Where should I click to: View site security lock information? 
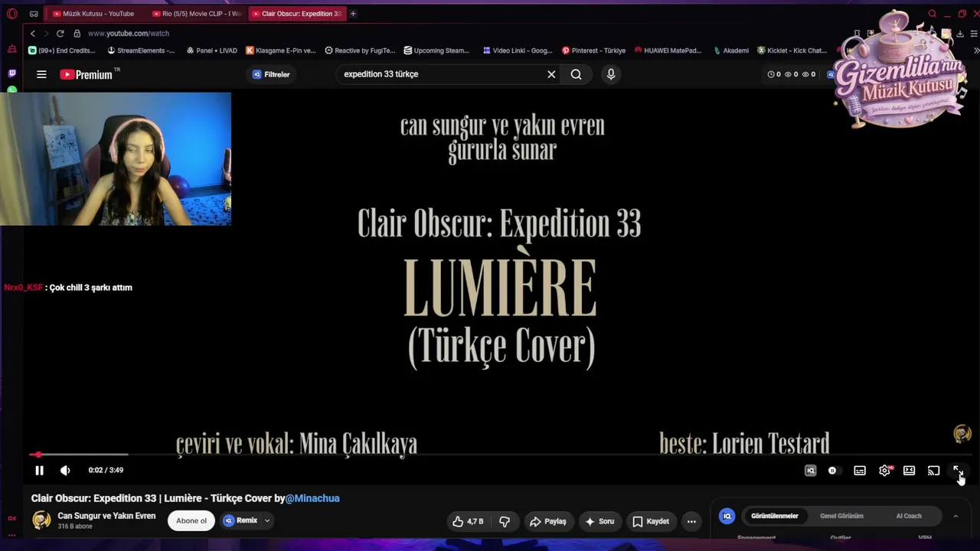click(77, 34)
